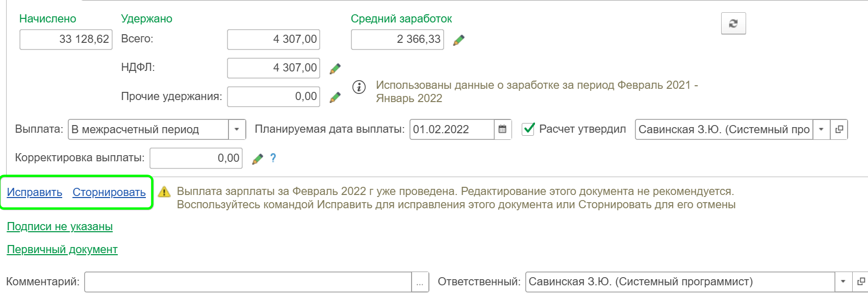Edit the Средний заработок value using pencil icon

457,41
